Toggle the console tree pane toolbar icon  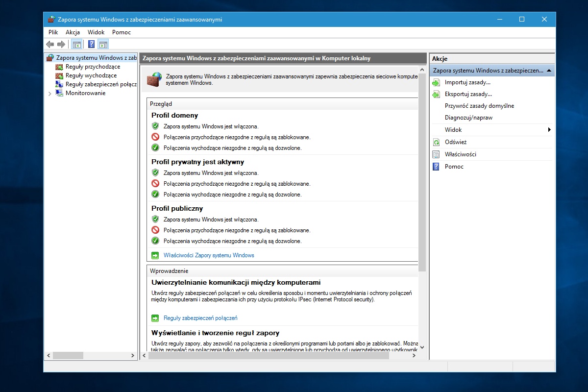77,44
